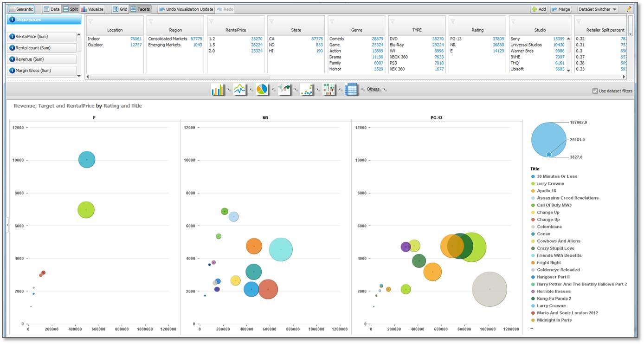Open the line chart type dropdown arrow
This screenshot has height=344, width=644.
click(251, 90)
